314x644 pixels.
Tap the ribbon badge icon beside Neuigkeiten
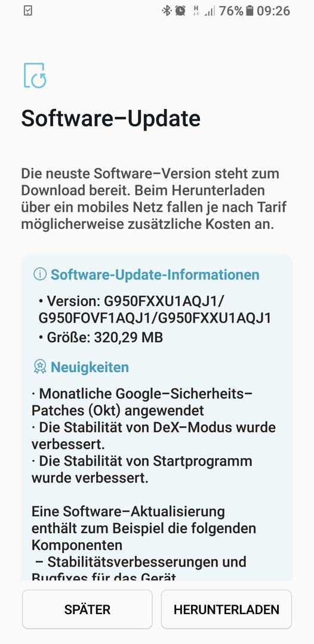click(40, 367)
